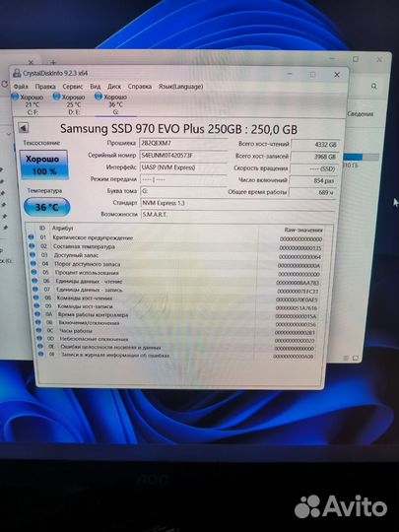Click the Прошивка firmware field 2B2QEXM7
This screenshot has width=399, height=532.
[x=183, y=143]
